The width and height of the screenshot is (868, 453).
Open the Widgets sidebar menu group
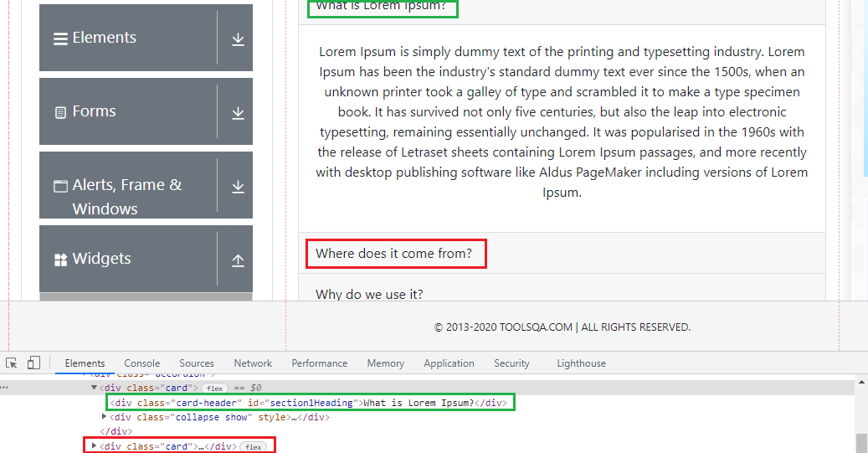tap(146, 259)
